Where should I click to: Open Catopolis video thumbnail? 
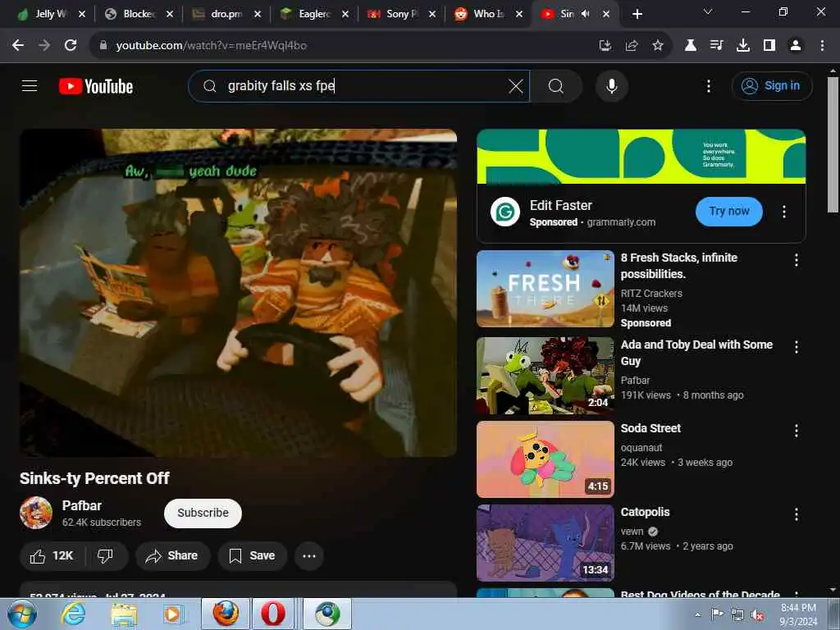coord(546,543)
